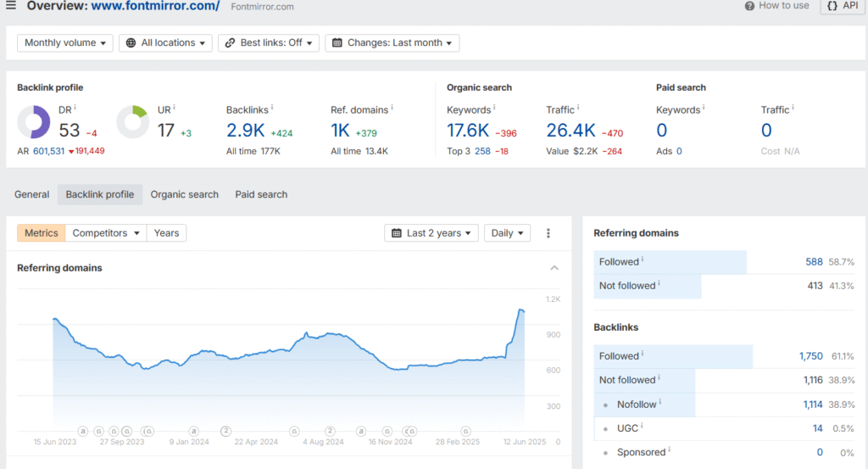The width and height of the screenshot is (868, 469).
Task: Click info icon beside Paid search Keywords
Action: (704, 108)
